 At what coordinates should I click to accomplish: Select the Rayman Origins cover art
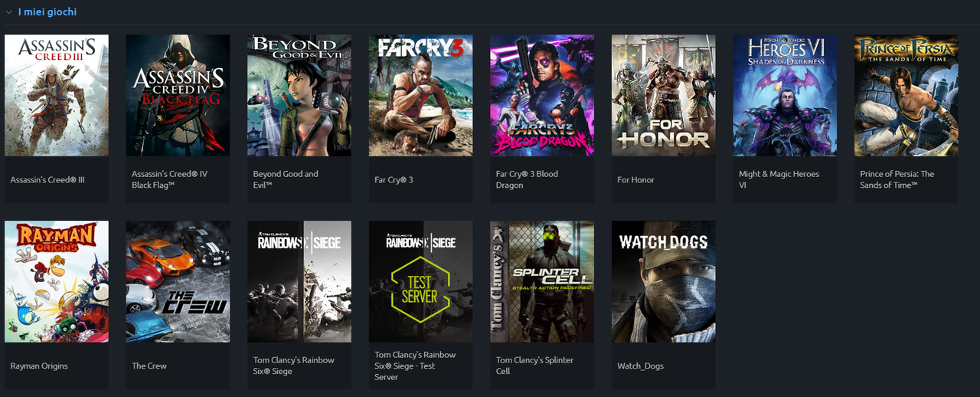tap(57, 282)
